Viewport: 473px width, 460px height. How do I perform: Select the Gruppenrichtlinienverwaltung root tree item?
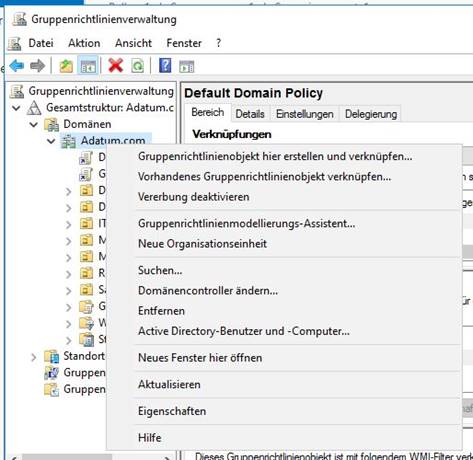pyautogui.click(x=101, y=91)
